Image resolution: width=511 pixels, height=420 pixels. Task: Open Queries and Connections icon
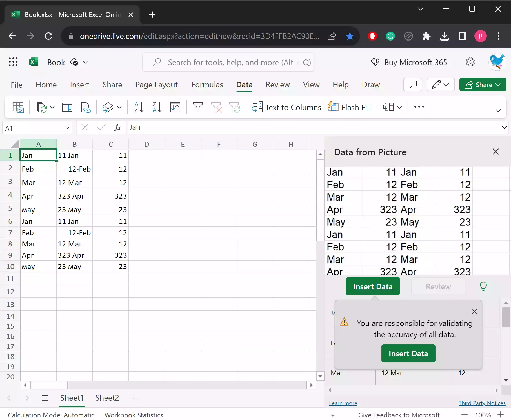tap(67, 107)
